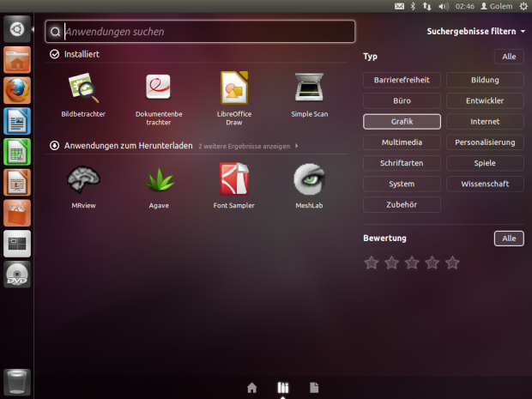Open LibreOffice Writer from launcher
The image size is (532, 399).
point(17,121)
